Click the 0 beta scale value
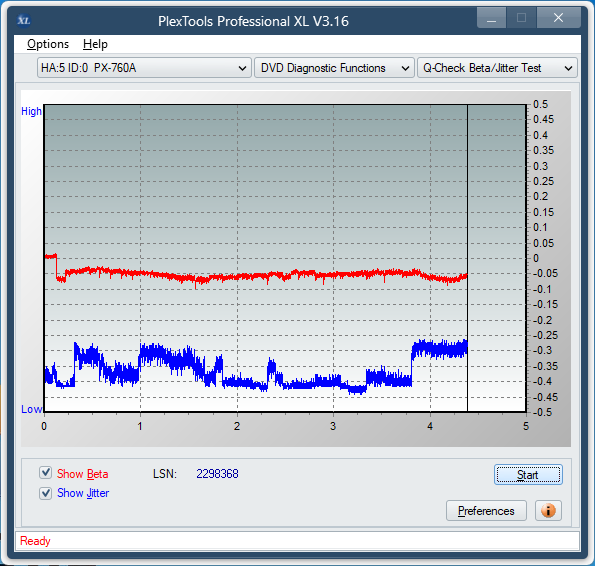 536,258
